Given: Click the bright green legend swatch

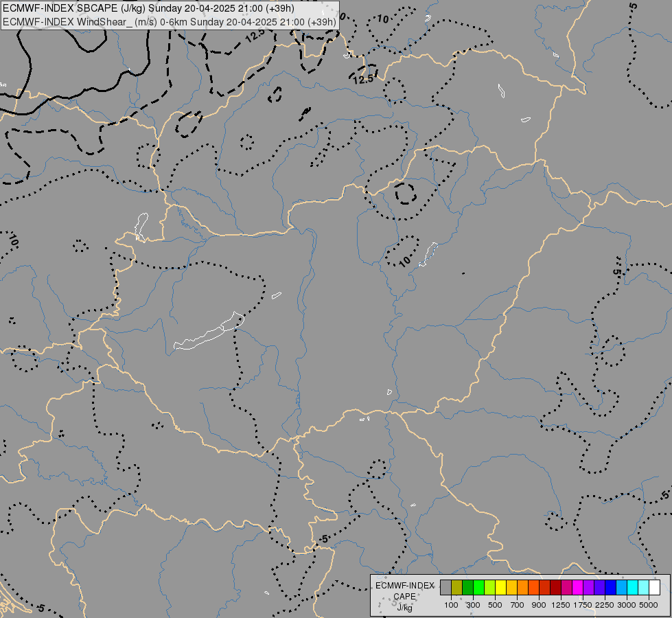Looking at the screenshot, I should 478,587.
